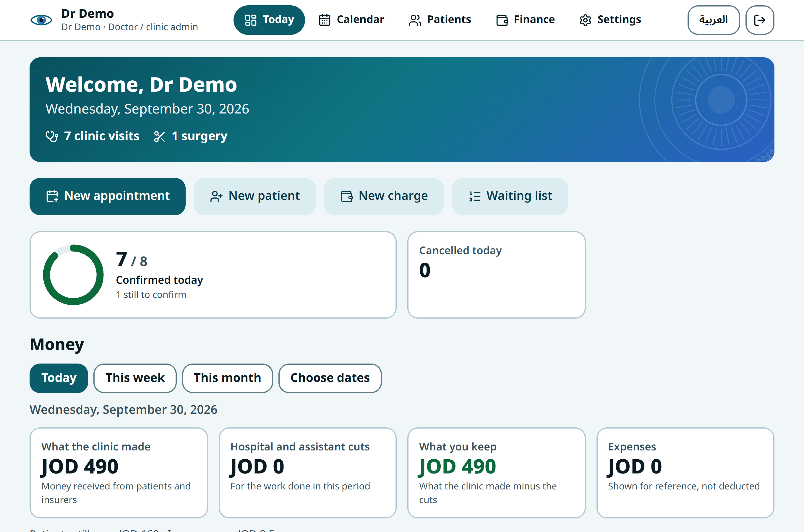Click the Hospital and assistant cuts card
The height and width of the screenshot is (532, 804).
[x=307, y=473]
